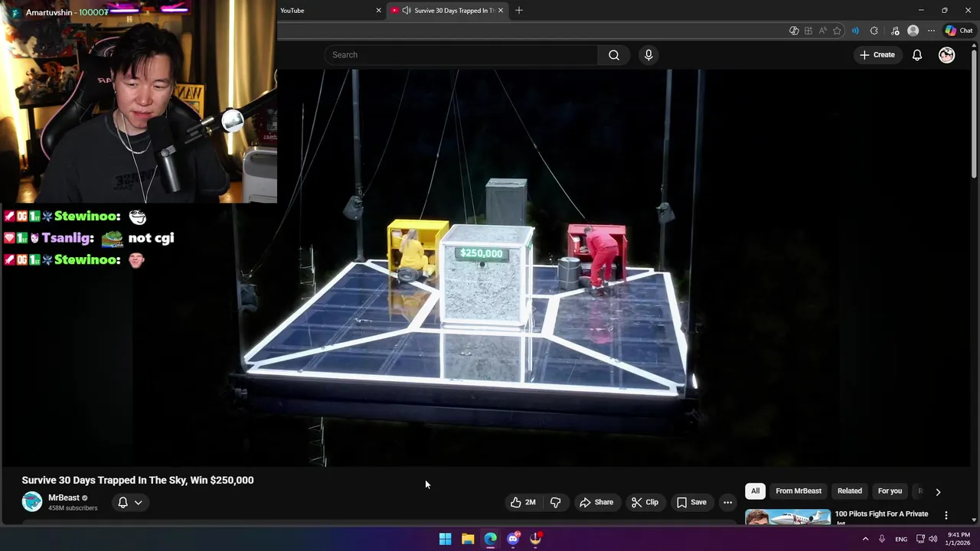Toggle MrBeast subscription notification bell
Viewport: 980px width, 551px height.
tap(122, 503)
